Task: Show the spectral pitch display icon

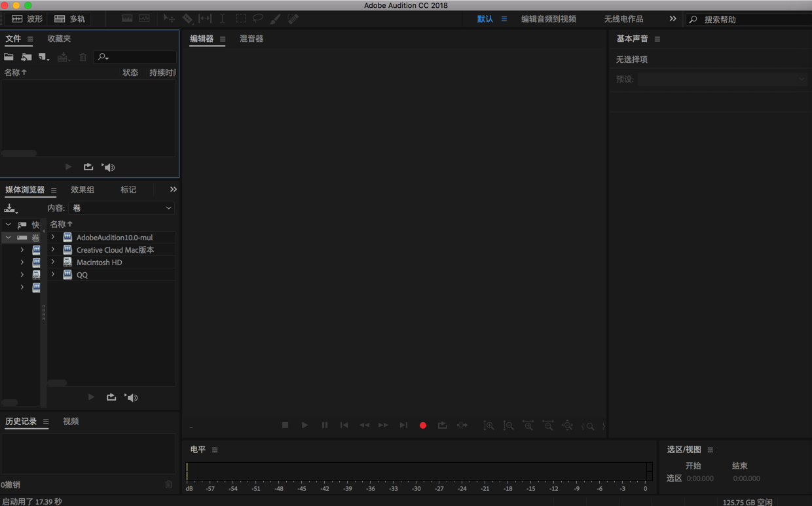Action: pyautogui.click(x=144, y=19)
